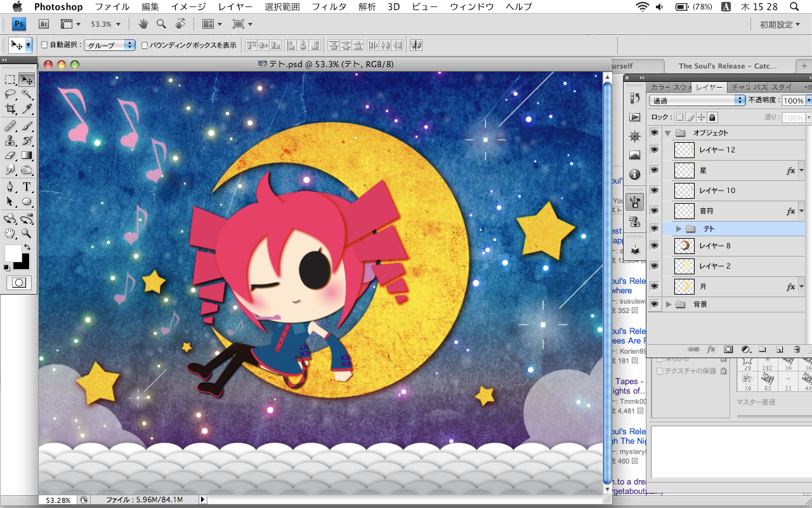
Task: Toggle Quick Mask mode button
Action: [x=19, y=283]
